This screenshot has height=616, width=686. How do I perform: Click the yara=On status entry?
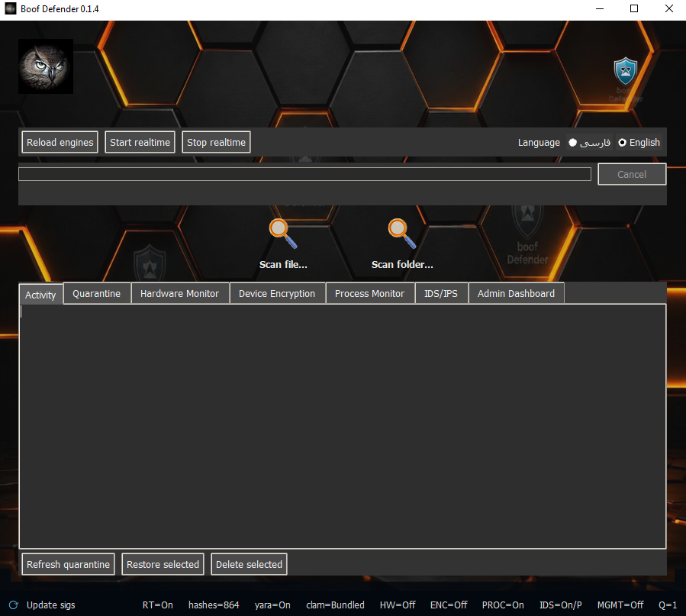[272, 605]
